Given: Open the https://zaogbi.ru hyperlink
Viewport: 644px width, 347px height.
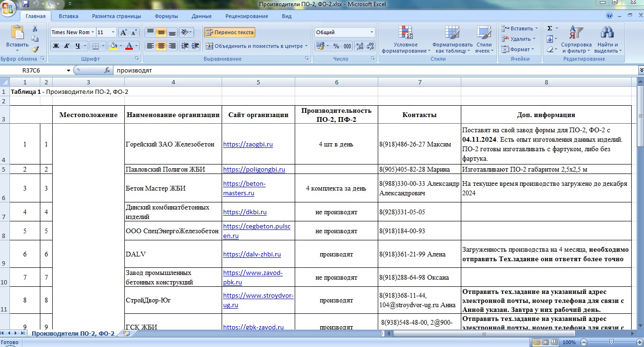Looking at the screenshot, I should point(248,144).
